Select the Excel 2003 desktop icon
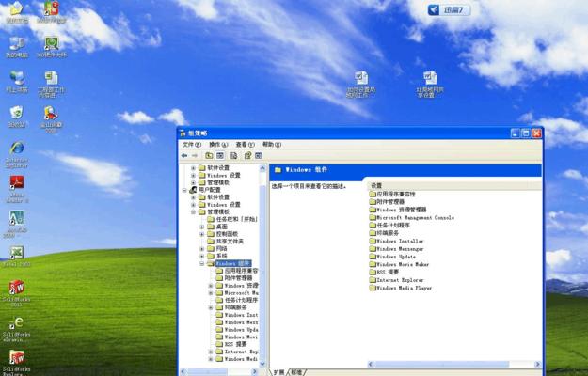 point(17,257)
